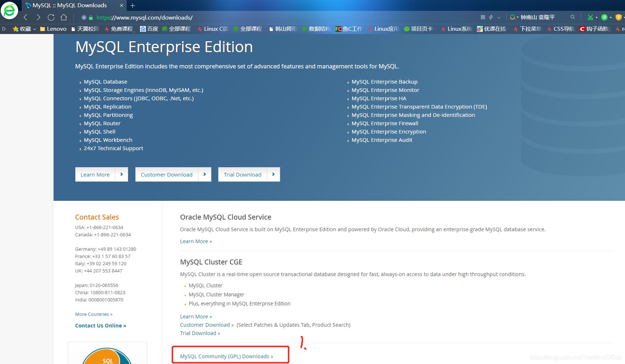Viewport: 625px width, 364px height.
Task: Click the green padlock security icon
Action: [x=91, y=17]
